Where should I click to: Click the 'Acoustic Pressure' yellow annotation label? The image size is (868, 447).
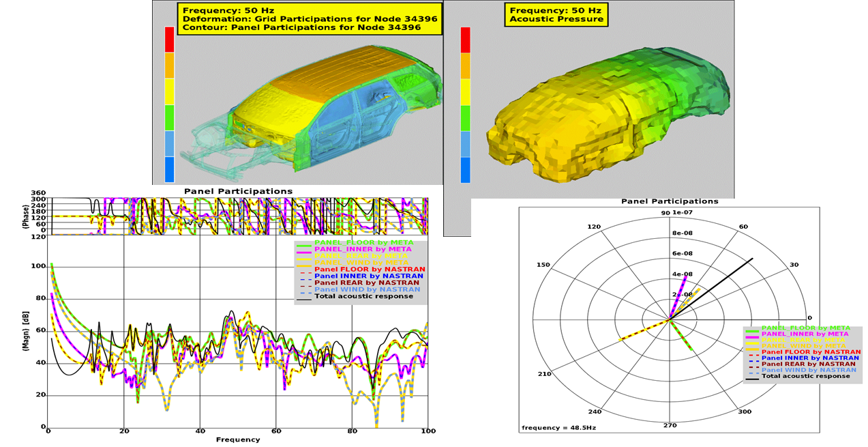coord(556,19)
